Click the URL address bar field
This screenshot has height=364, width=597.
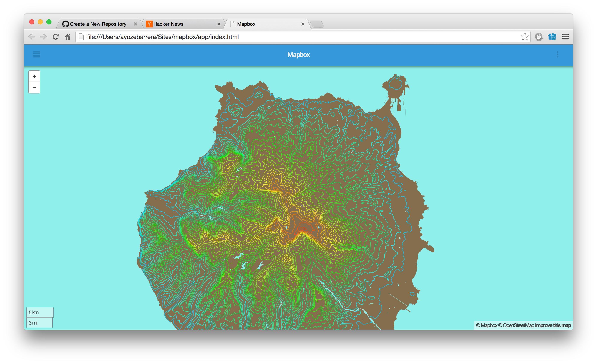coord(291,37)
